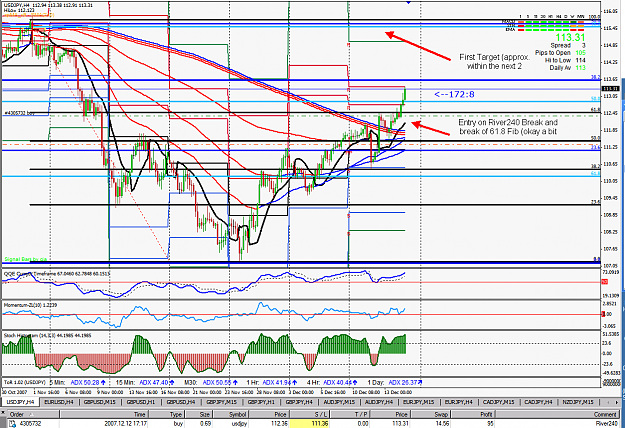Click the Daily Av 113 readout
Screen dimensions: 625x428
[x=568, y=68]
